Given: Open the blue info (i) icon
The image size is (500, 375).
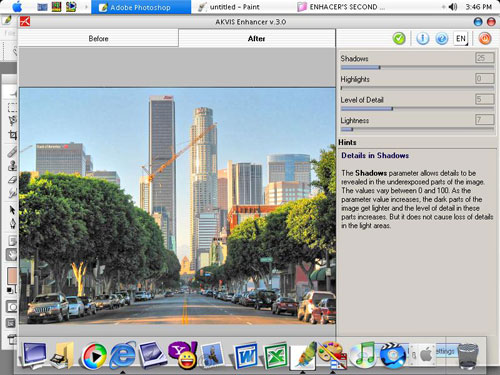Looking at the screenshot, I should (x=422, y=39).
